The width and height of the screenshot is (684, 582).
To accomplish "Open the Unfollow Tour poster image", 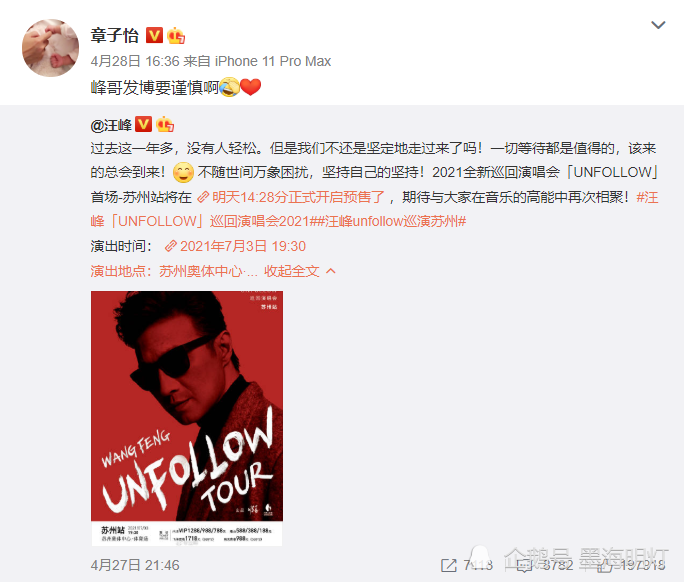I will pyautogui.click(x=187, y=418).
